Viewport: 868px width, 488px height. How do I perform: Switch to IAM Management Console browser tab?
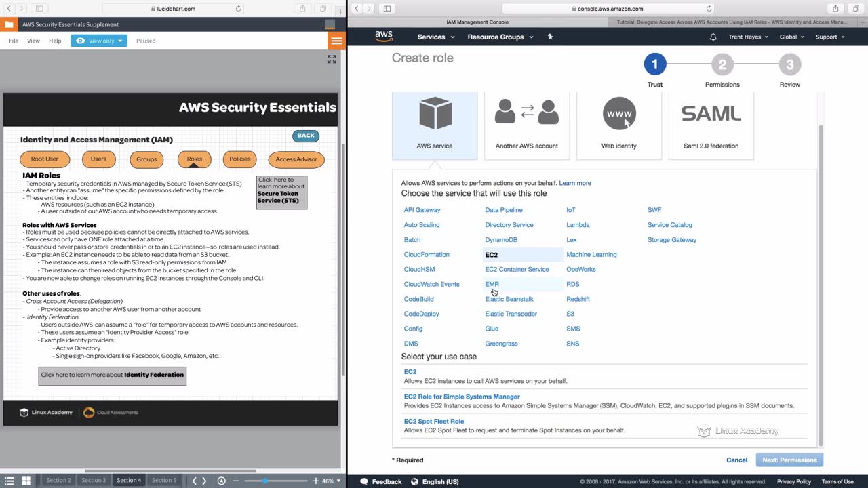(x=477, y=22)
